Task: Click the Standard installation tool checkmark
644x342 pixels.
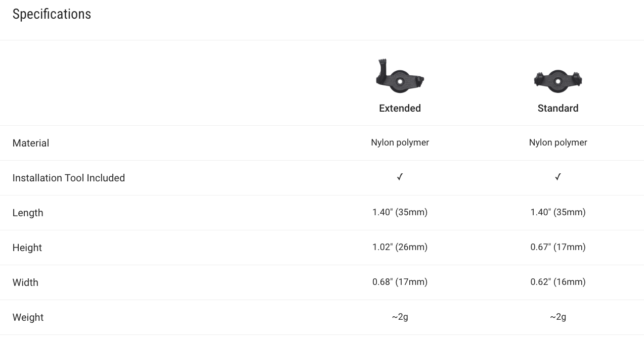Action: click(558, 177)
